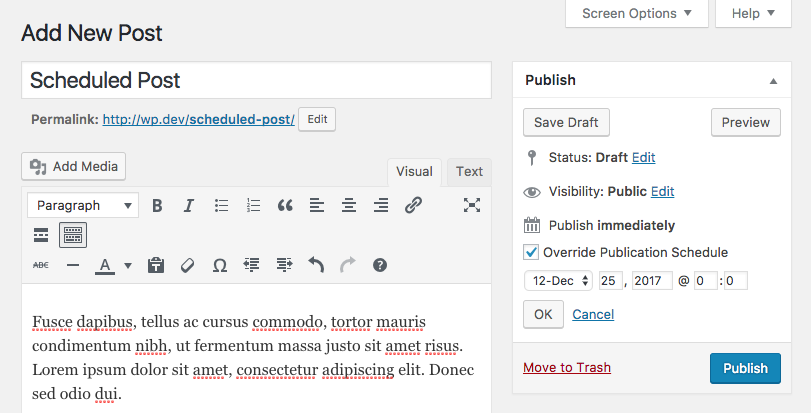Open text color picker arrow
The height and width of the screenshot is (413, 811).
(x=128, y=265)
